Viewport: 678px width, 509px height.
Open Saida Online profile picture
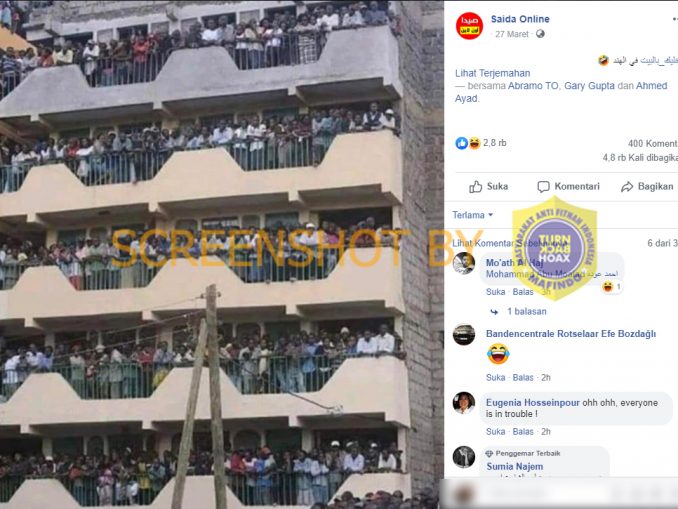click(x=469, y=26)
